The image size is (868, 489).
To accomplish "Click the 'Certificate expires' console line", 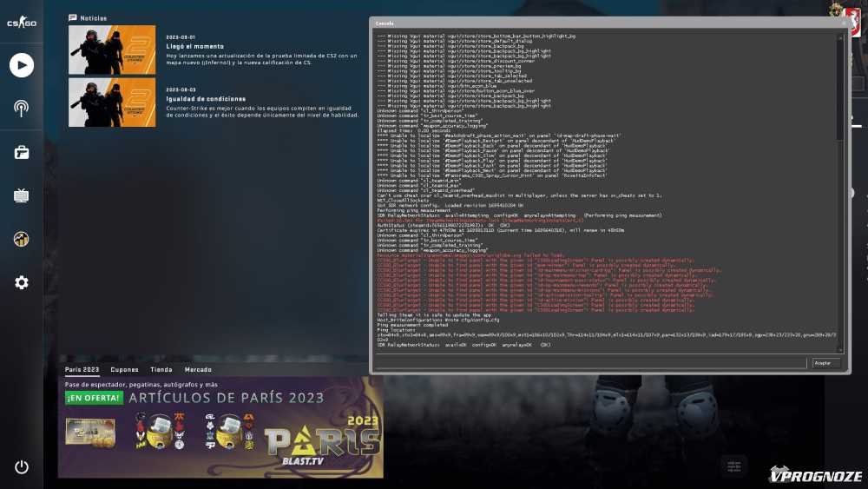I will (x=501, y=230).
